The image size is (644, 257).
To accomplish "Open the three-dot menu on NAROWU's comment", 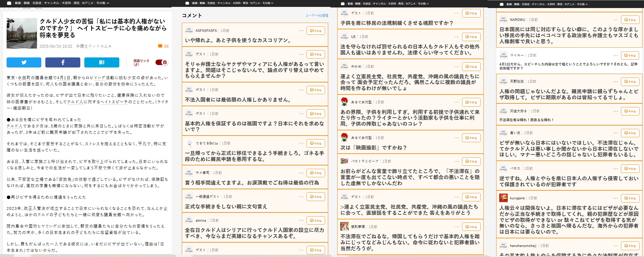I will pyautogui.click(x=615, y=20).
